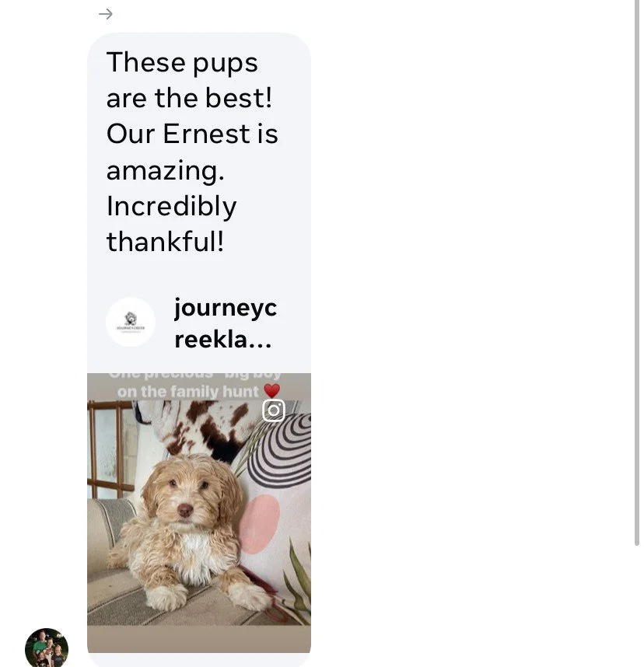Click the pink circle on the pillow
Image resolution: width=644 pixels, height=667 pixels.
[x=260, y=524]
